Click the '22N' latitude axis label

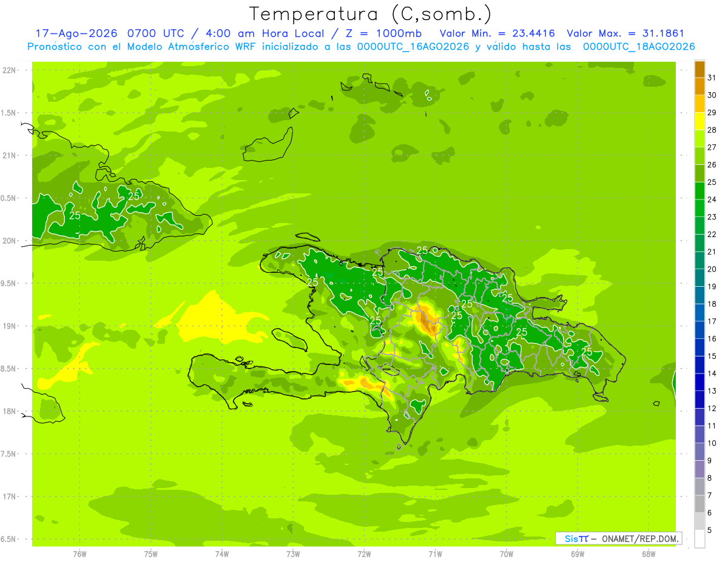pyautogui.click(x=10, y=70)
